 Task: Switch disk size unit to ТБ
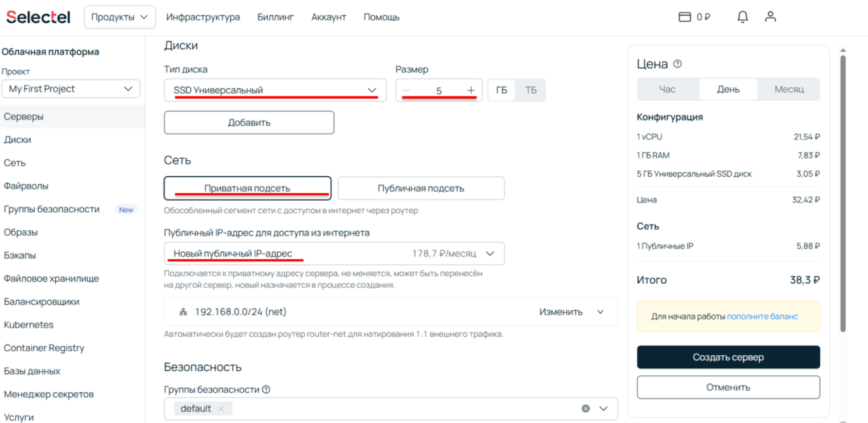[x=530, y=90]
